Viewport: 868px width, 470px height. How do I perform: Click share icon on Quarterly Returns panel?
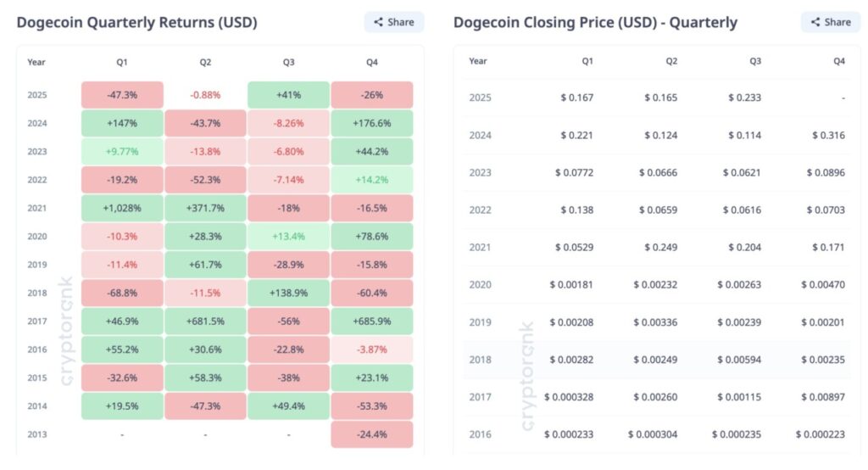click(x=378, y=22)
